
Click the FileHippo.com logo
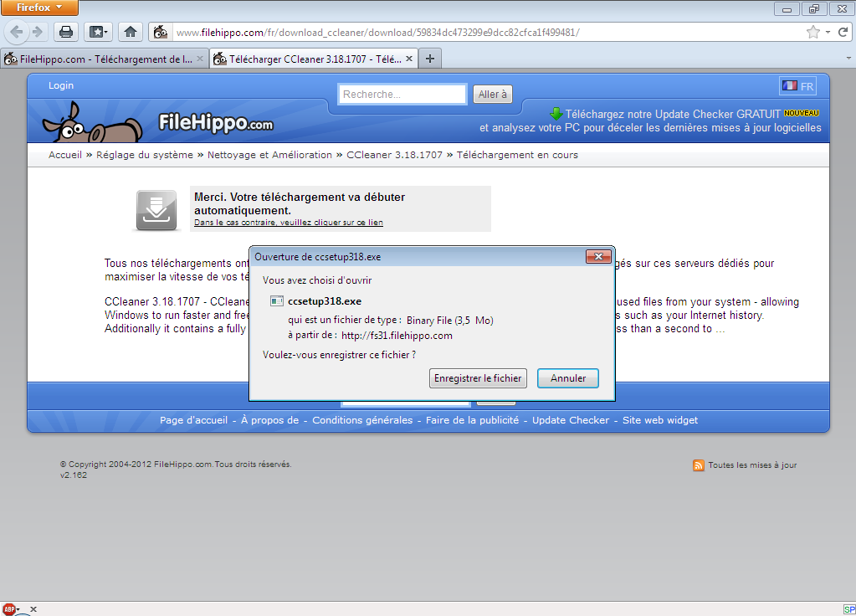(x=216, y=123)
